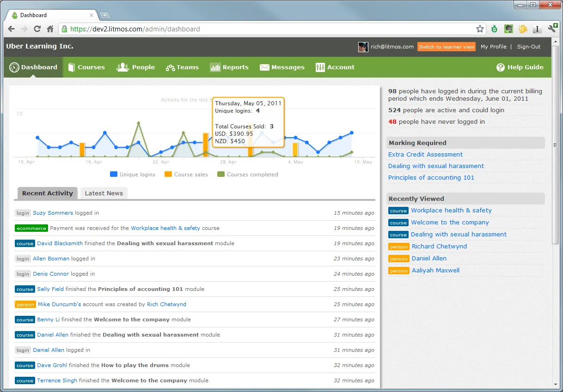Image resolution: width=563 pixels, height=392 pixels.
Task: Click Switch to learner view button
Action: point(447,47)
